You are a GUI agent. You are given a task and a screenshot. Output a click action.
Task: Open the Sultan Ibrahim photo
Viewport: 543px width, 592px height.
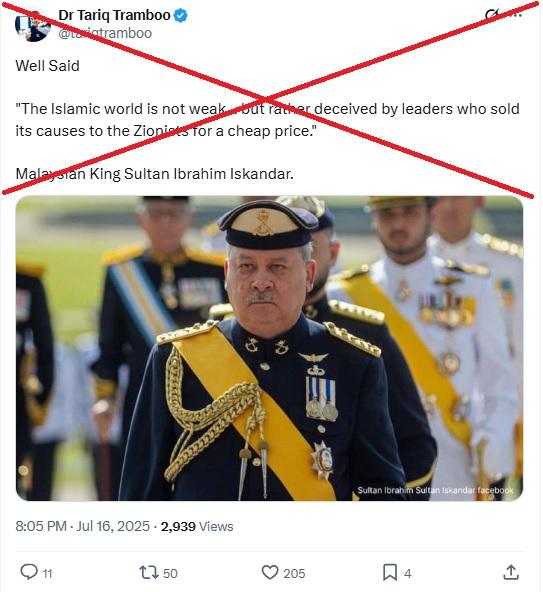269,348
